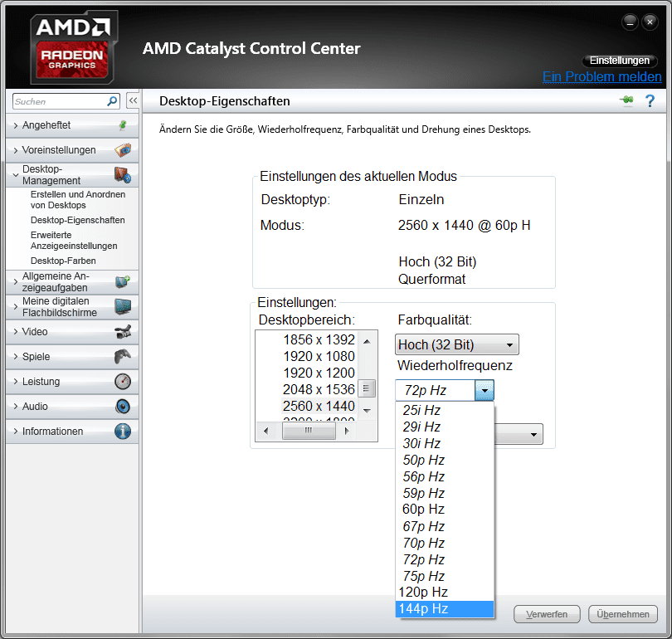Select 25i Hz refresh rate
The height and width of the screenshot is (639, 672).
tap(445, 410)
